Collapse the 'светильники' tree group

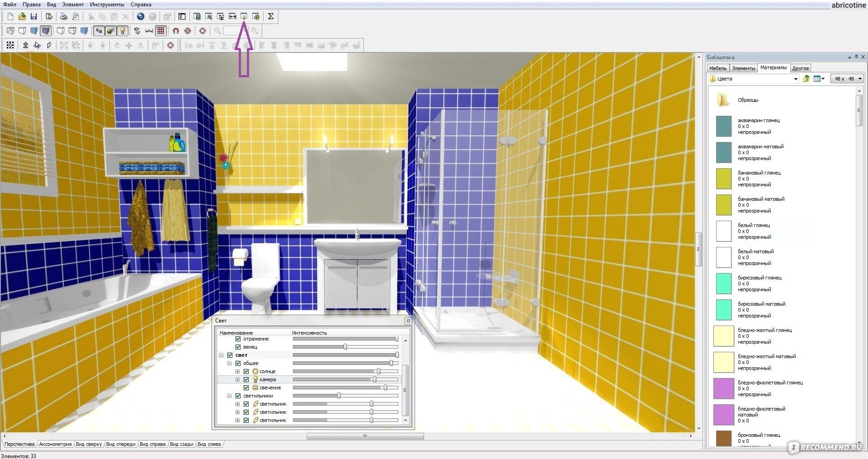click(x=230, y=396)
